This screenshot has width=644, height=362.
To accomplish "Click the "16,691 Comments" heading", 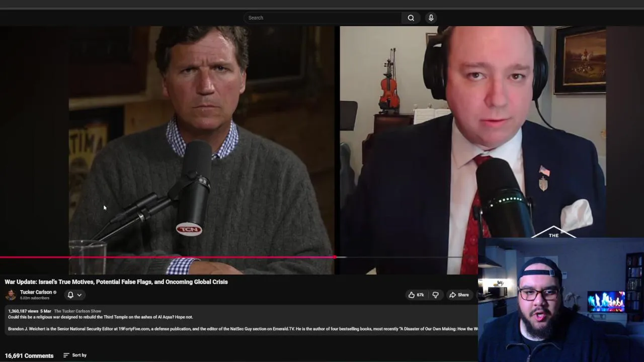I will tap(29, 355).
